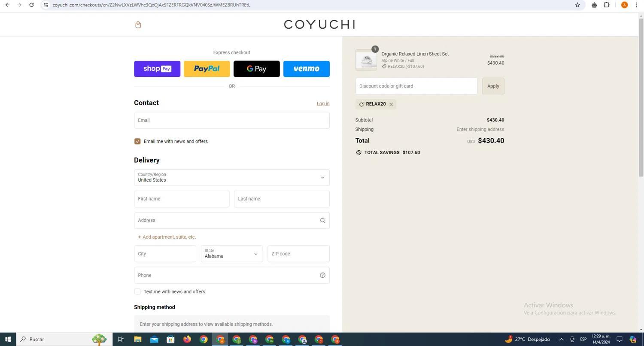Click the linen sheet set product thumbnail
This screenshot has height=346, width=644.
click(x=366, y=60)
